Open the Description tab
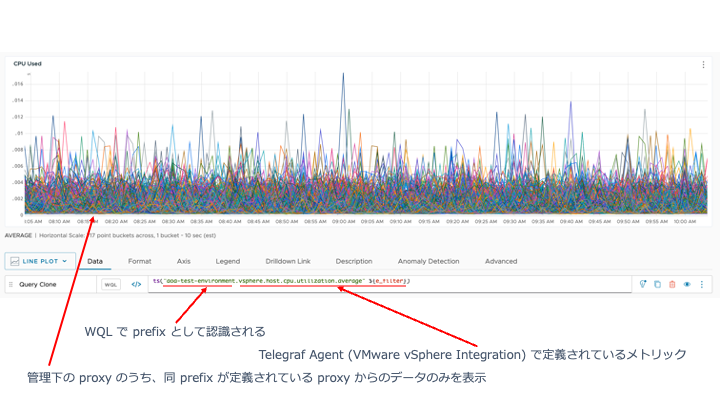 coord(354,261)
